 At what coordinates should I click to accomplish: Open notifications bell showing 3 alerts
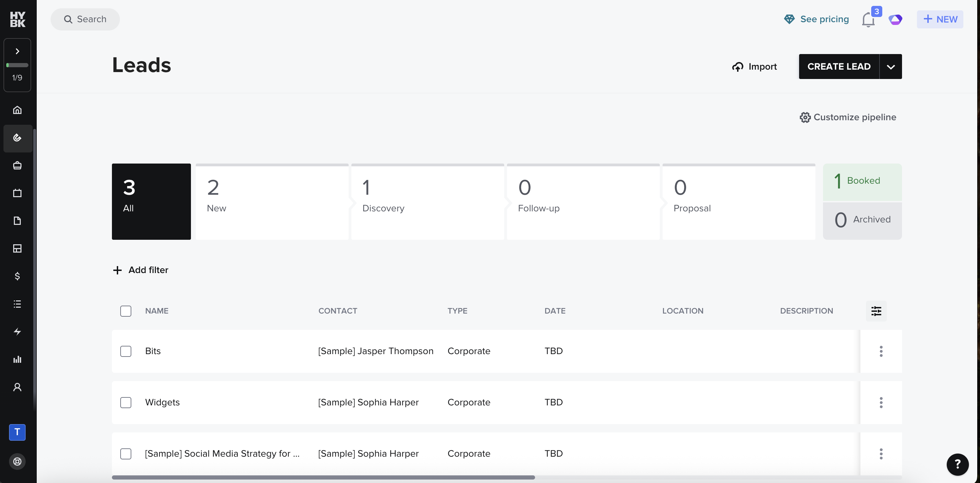pyautogui.click(x=868, y=19)
